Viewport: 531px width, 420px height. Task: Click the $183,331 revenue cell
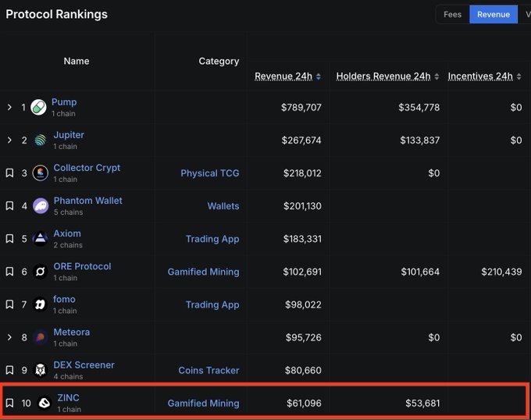coord(302,239)
